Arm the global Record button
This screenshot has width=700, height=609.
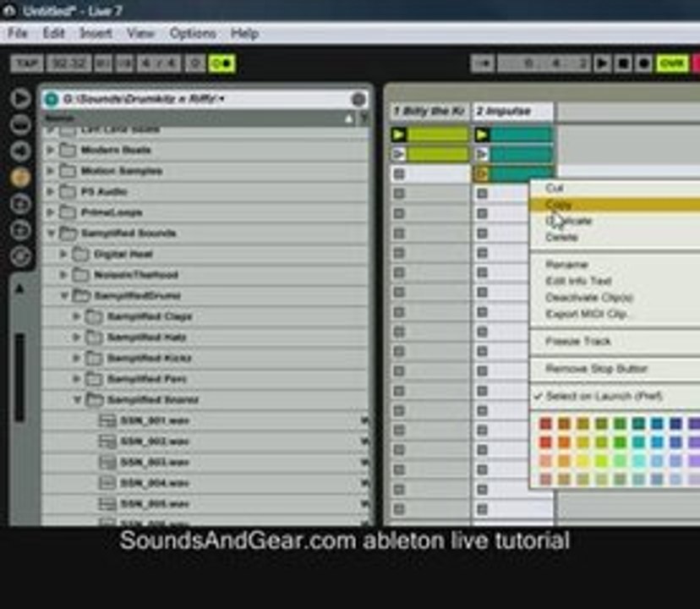[x=643, y=63]
